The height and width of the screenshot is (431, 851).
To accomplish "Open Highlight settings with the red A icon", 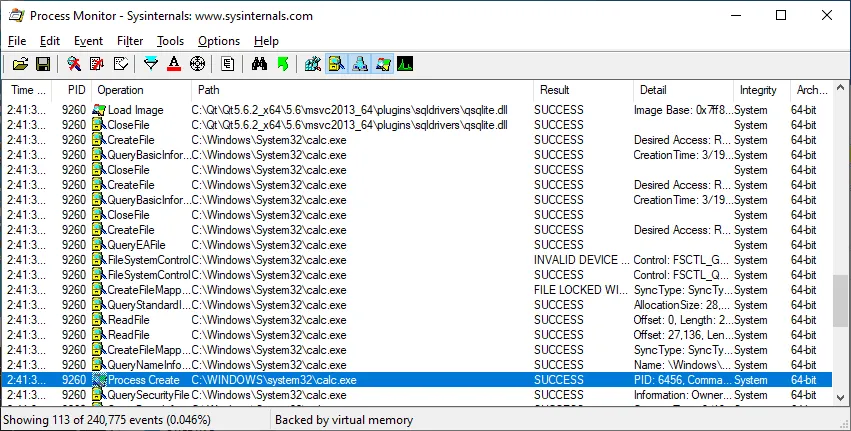I will [x=174, y=64].
